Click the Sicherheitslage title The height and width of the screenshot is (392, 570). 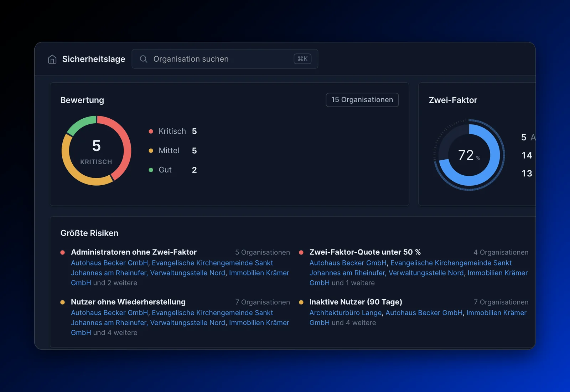click(x=94, y=59)
